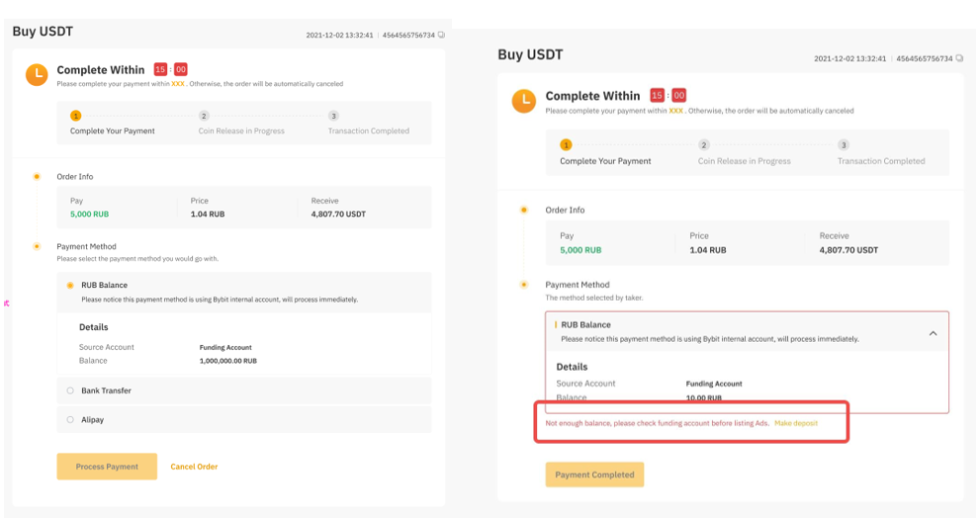The width and height of the screenshot is (980, 518).
Task: Click the step 2 circle in the right panel
Action: tap(704, 145)
